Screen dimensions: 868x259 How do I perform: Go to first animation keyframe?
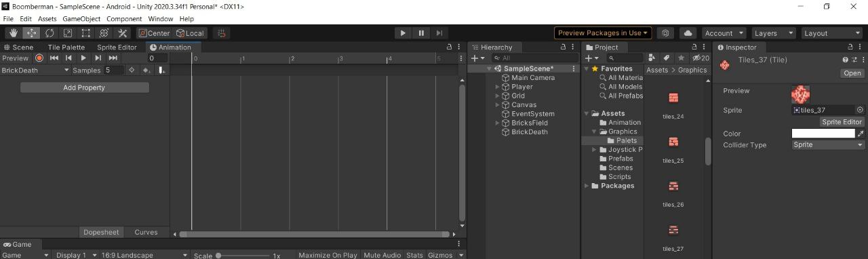tap(54, 58)
